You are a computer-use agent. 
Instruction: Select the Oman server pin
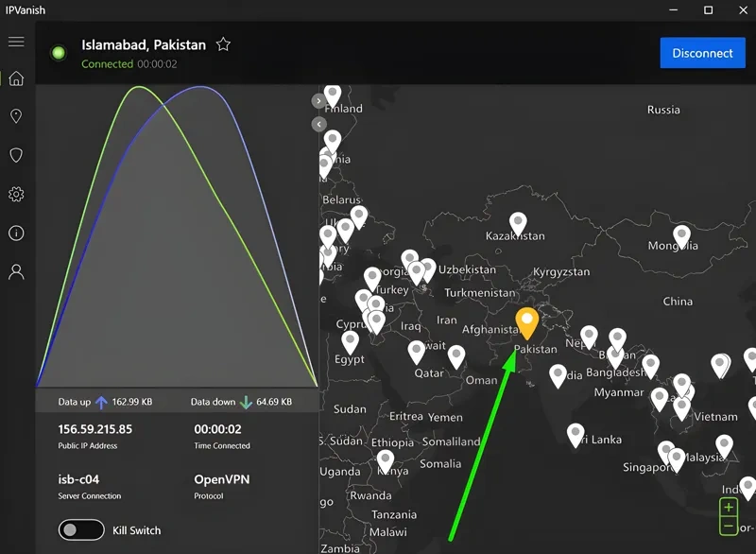point(456,356)
